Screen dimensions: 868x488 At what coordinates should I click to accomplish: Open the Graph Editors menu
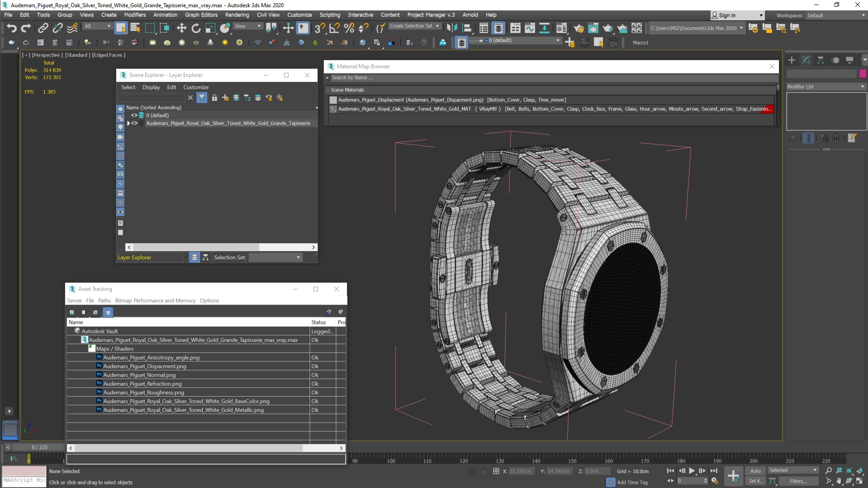click(x=201, y=15)
